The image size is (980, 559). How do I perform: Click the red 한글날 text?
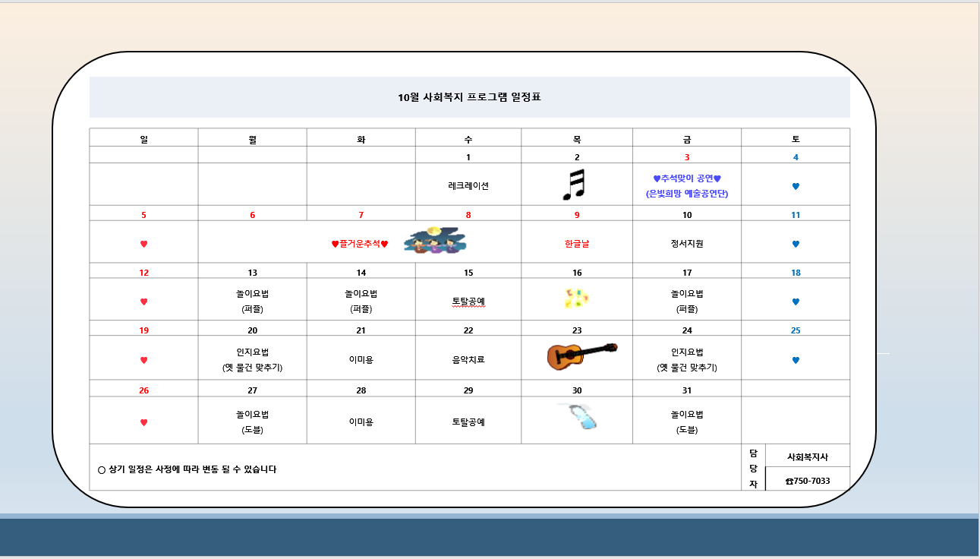tap(577, 244)
